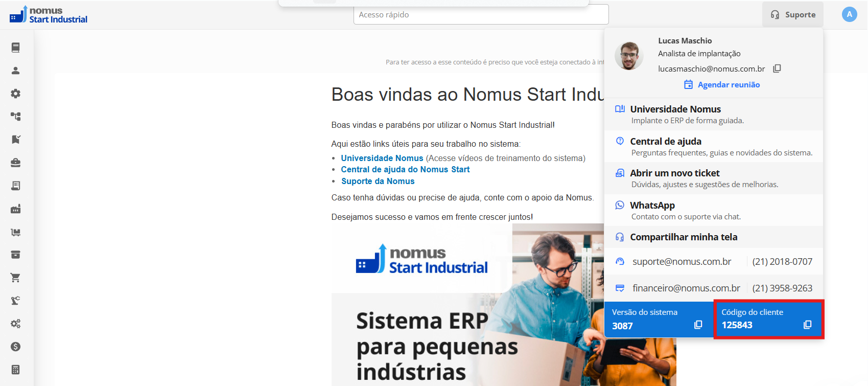Open the robot arm sidebar icon
Viewport: 868px width, 386px height.
16,301
